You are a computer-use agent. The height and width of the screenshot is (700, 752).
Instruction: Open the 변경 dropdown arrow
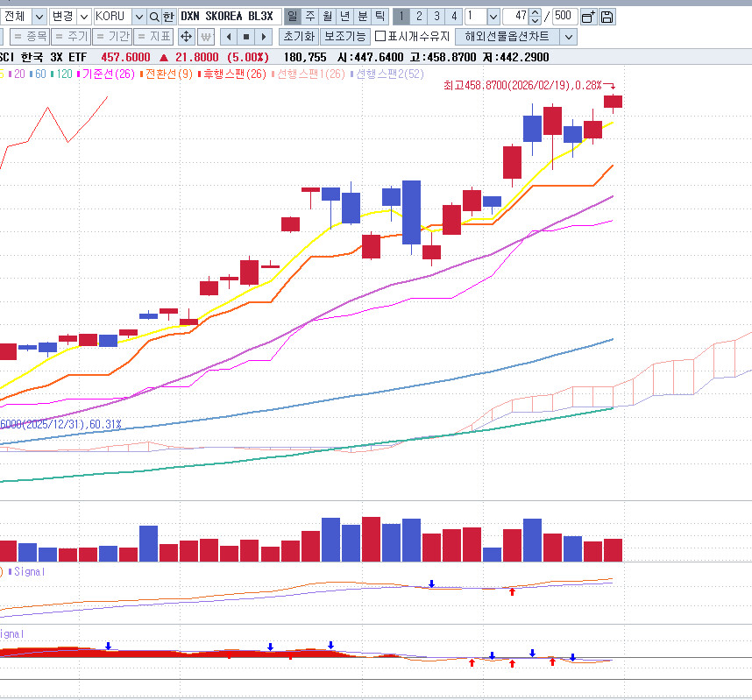(84, 17)
